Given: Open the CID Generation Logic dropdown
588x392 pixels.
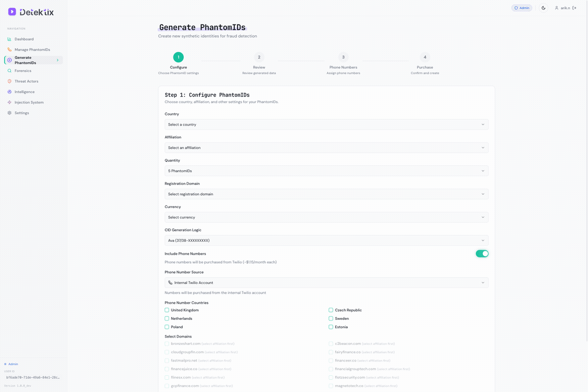Looking at the screenshot, I should click(x=326, y=240).
